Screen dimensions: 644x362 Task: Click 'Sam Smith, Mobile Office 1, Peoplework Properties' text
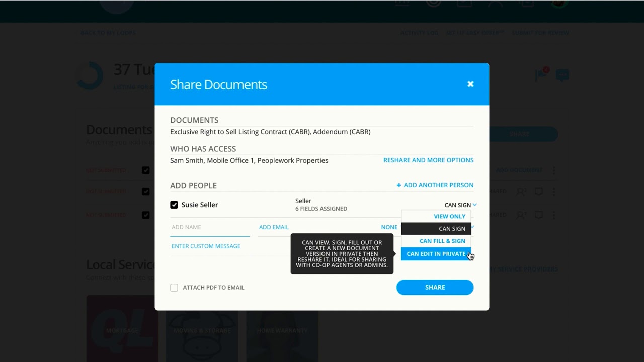(x=249, y=160)
